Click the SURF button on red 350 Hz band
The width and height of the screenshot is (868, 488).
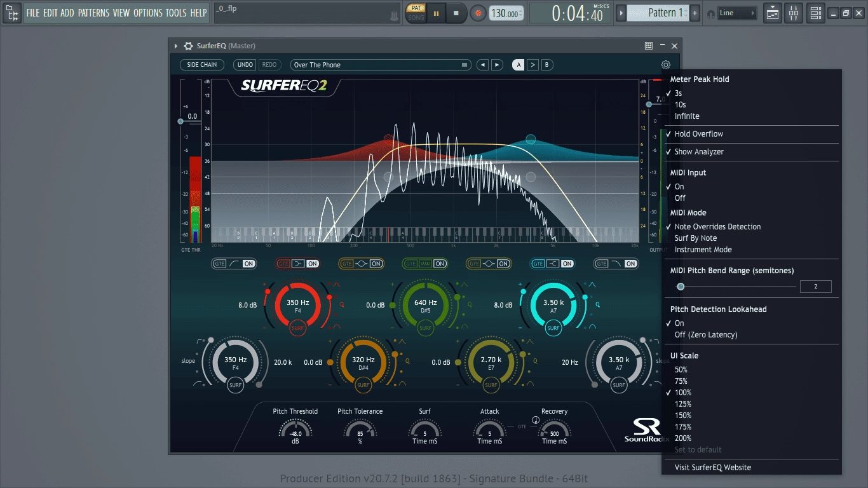pos(297,329)
